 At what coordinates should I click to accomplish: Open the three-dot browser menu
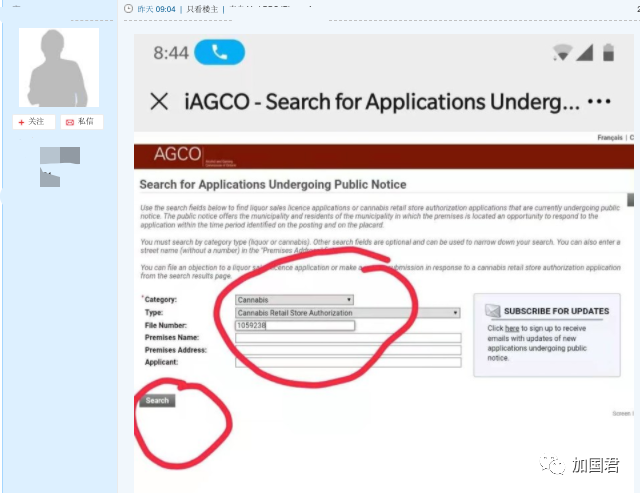pyautogui.click(x=599, y=101)
